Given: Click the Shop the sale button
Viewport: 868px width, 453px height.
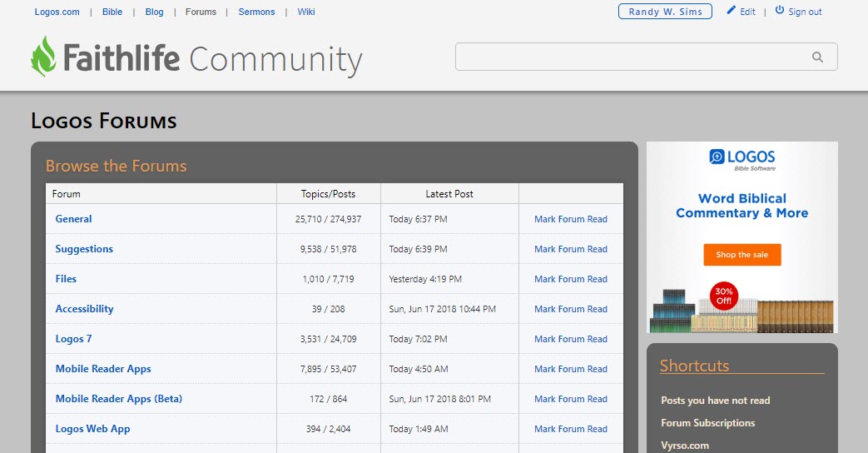Looking at the screenshot, I should (x=742, y=255).
